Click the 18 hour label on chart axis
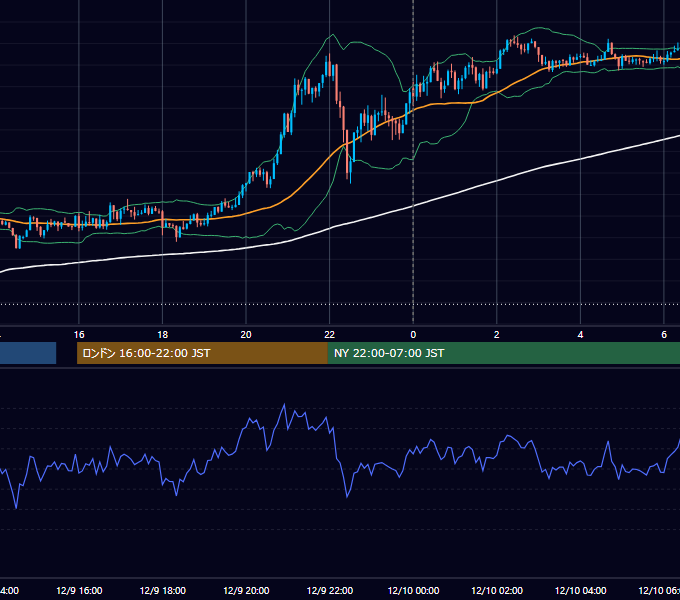The width and height of the screenshot is (680, 600). coord(163,335)
